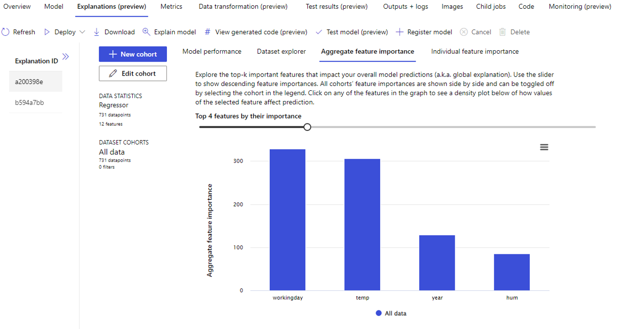The image size is (644, 329).
Task: Open the Images tab
Action: point(452,6)
